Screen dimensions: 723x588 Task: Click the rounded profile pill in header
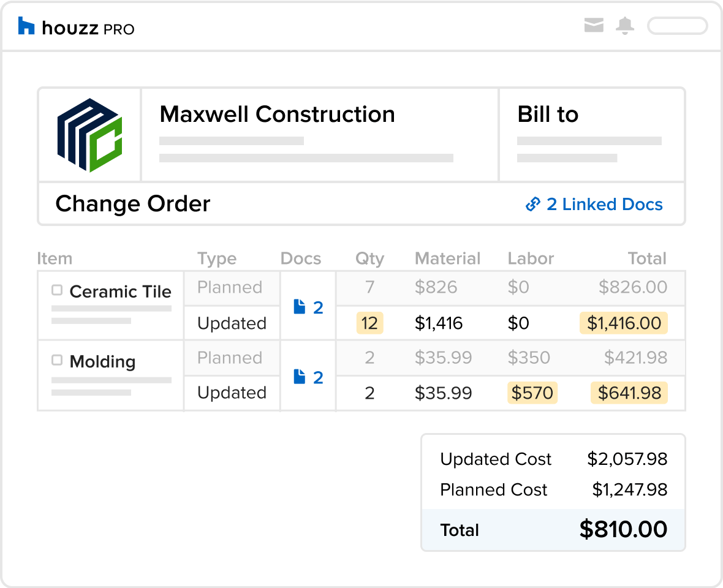[677, 26]
